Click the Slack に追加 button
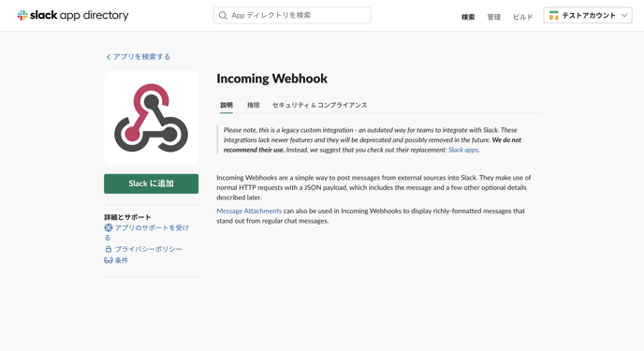The width and height of the screenshot is (644, 351). [x=151, y=183]
